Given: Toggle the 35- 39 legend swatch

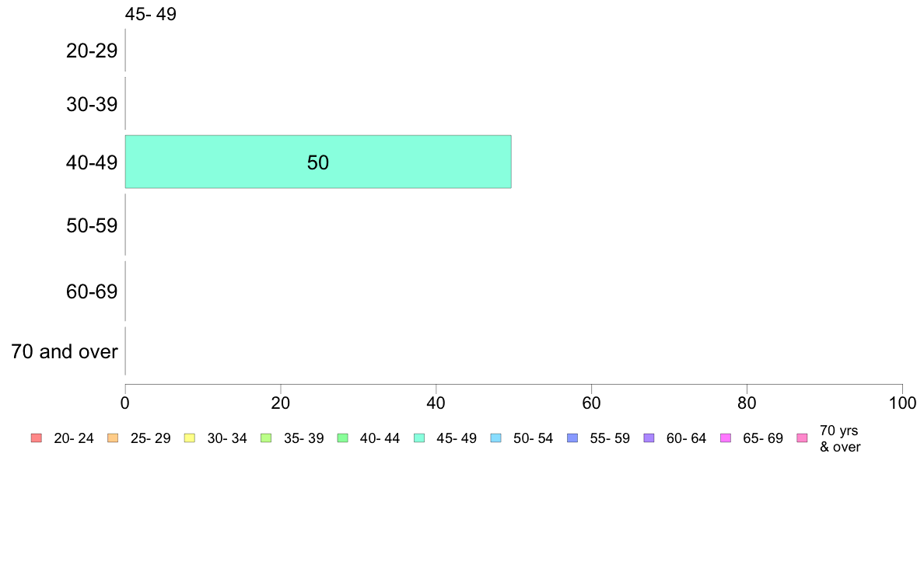Looking at the screenshot, I should tap(265, 438).
